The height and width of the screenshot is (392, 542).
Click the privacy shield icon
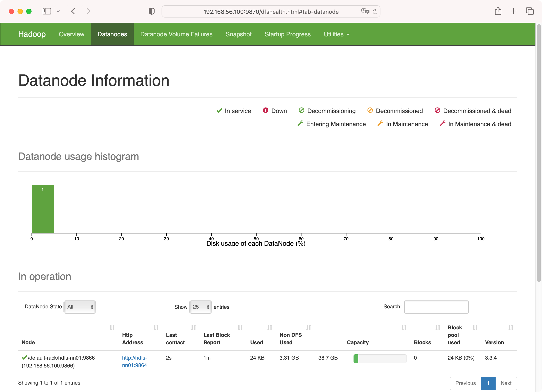(x=151, y=11)
